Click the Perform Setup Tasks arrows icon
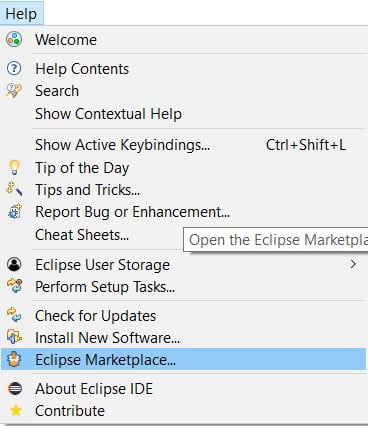The image size is (368, 426). coord(15,286)
